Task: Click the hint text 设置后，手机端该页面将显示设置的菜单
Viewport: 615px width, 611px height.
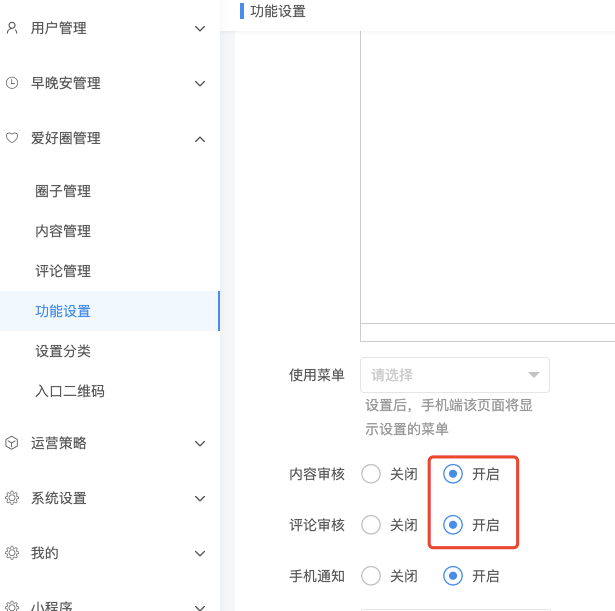Action: tap(449, 417)
